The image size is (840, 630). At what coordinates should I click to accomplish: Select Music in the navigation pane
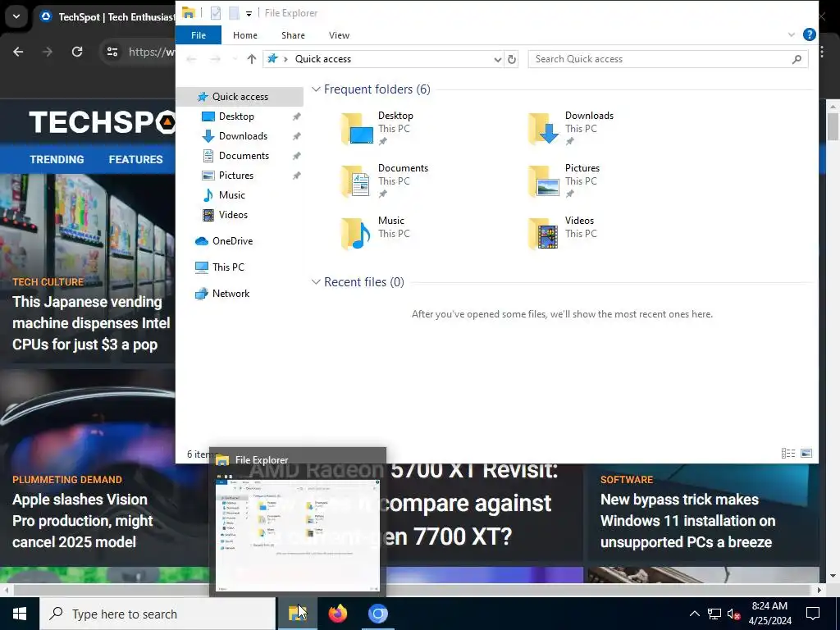pyautogui.click(x=231, y=195)
